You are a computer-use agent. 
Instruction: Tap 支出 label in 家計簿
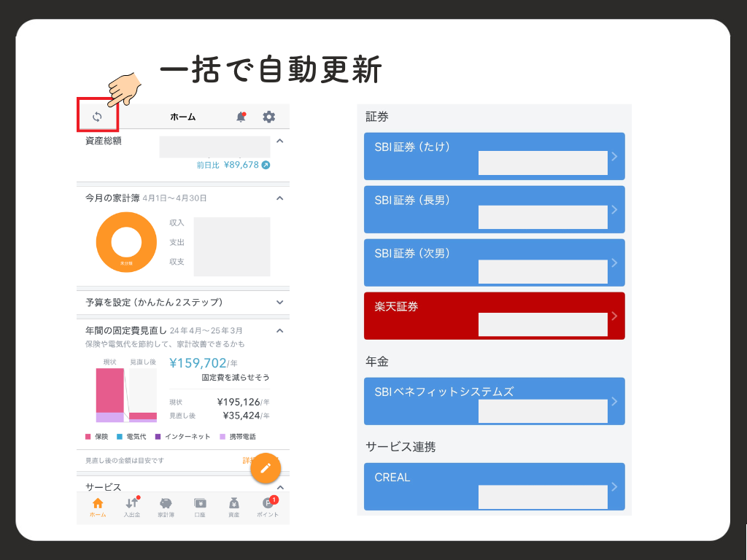177,242
